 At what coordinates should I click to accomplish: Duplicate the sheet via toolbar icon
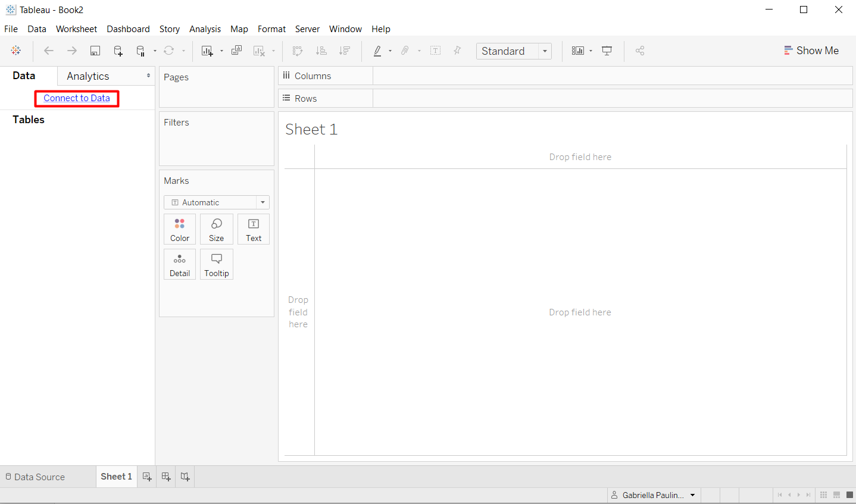[236, 51]
